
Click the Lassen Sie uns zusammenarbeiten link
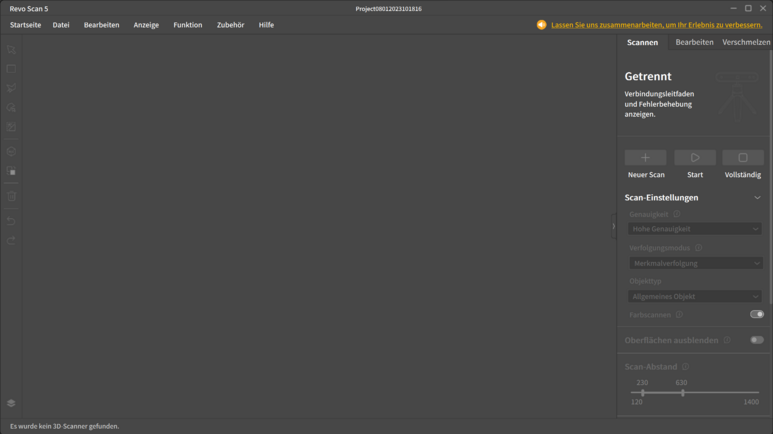pos(657,25)
